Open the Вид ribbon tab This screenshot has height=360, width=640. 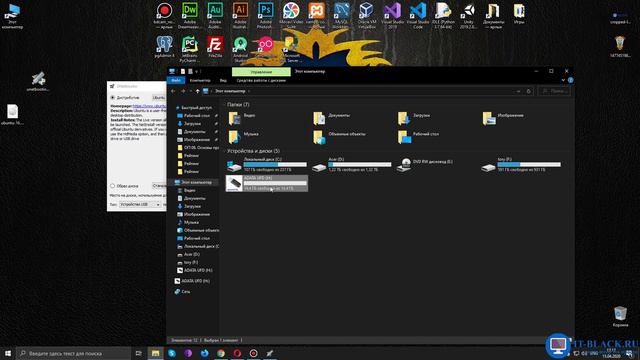223,80
